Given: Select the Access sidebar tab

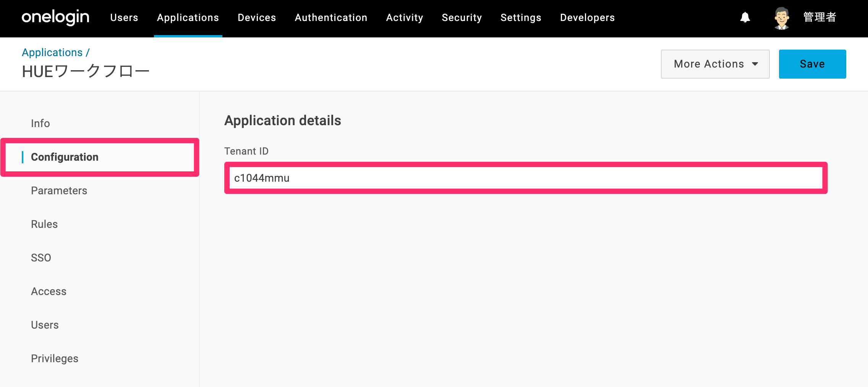Looking at the screenshot, I should coord(49,291).
